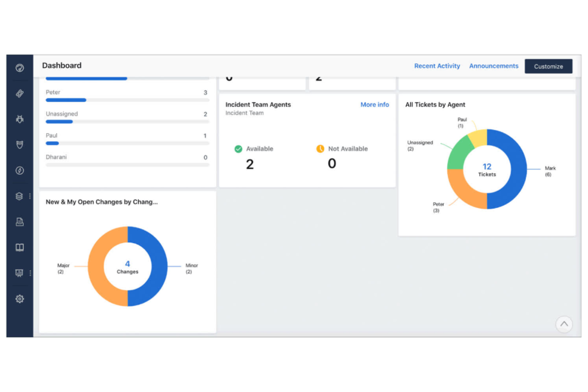Viewport: 588px width, 392px height.
Task: Open Solutions via the open book icon
Action: [x=19, y=247]
